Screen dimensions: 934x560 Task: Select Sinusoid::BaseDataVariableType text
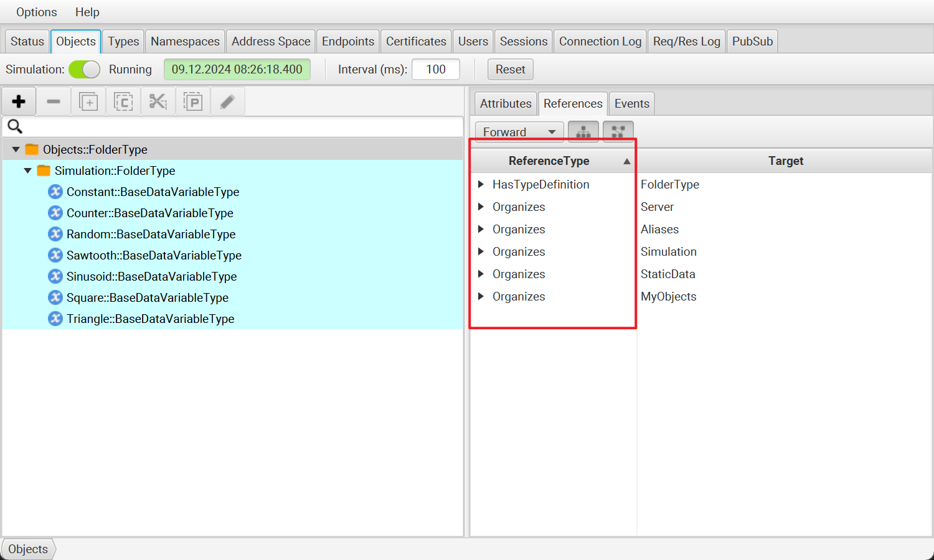click(x=152, y=276)
